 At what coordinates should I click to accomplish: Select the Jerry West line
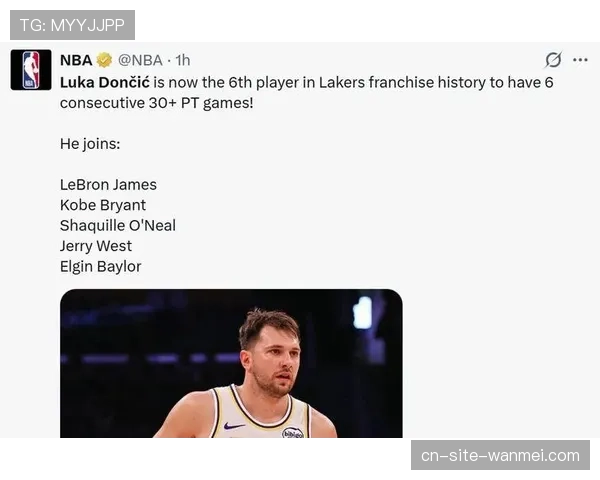tap(96, 246)
